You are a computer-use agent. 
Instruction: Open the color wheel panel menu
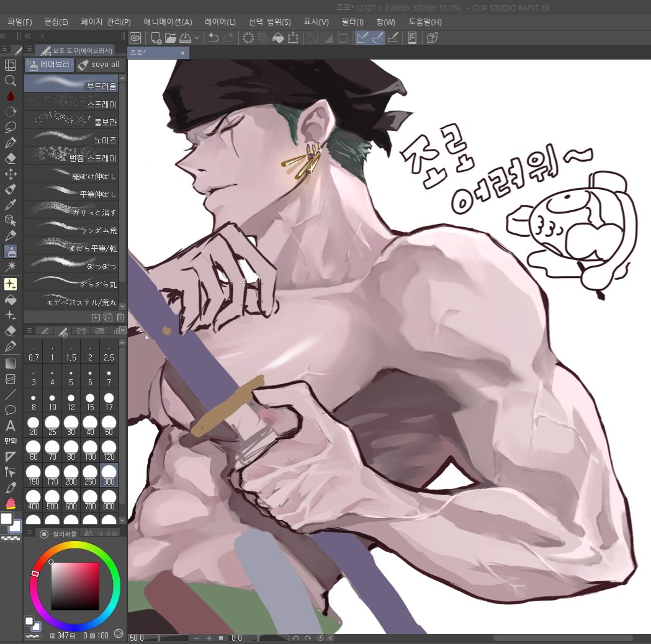pos(29,532)
